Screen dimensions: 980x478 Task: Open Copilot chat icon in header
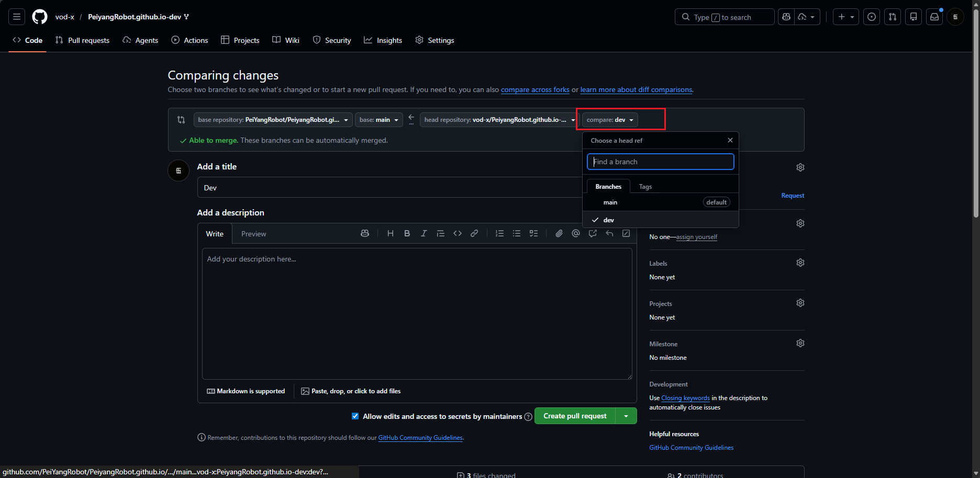(x=786, y=17)
